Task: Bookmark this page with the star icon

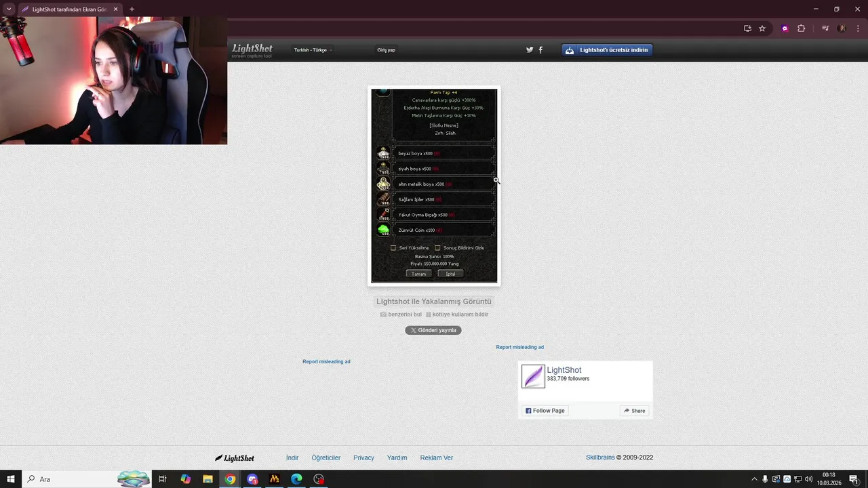Action: (x=762, y=28)
